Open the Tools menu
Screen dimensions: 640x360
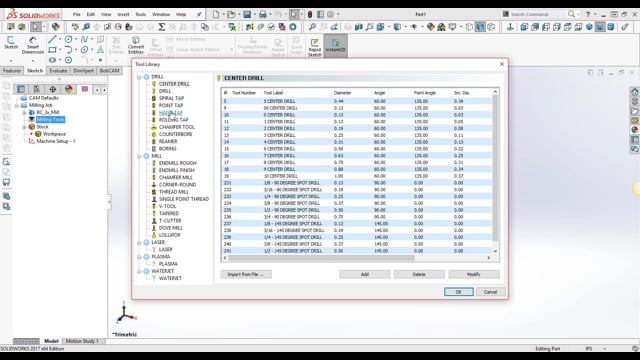click(140, 14)
